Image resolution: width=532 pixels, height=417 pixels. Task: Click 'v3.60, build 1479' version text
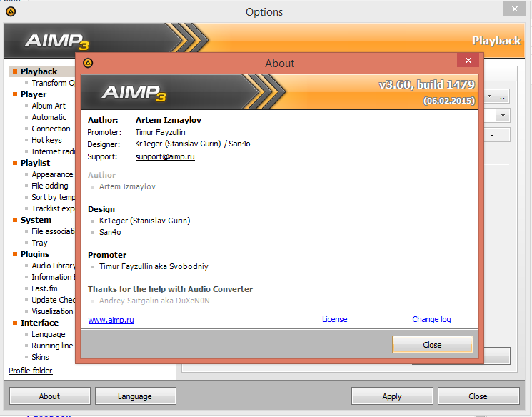click(x=427, y=84)
